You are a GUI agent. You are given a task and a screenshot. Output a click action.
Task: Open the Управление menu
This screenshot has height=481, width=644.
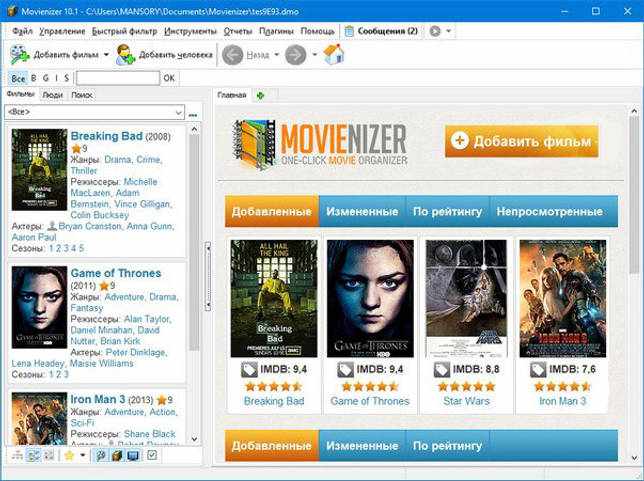[x=62, y=31]
